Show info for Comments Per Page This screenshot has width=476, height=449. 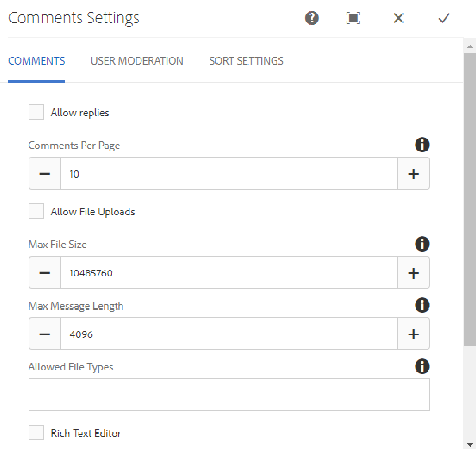click(x=422, y=145)
